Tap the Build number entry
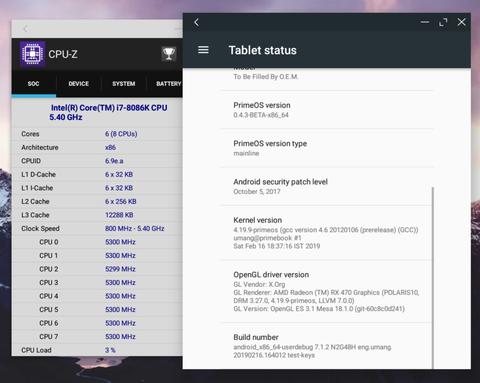 (327, 346)
